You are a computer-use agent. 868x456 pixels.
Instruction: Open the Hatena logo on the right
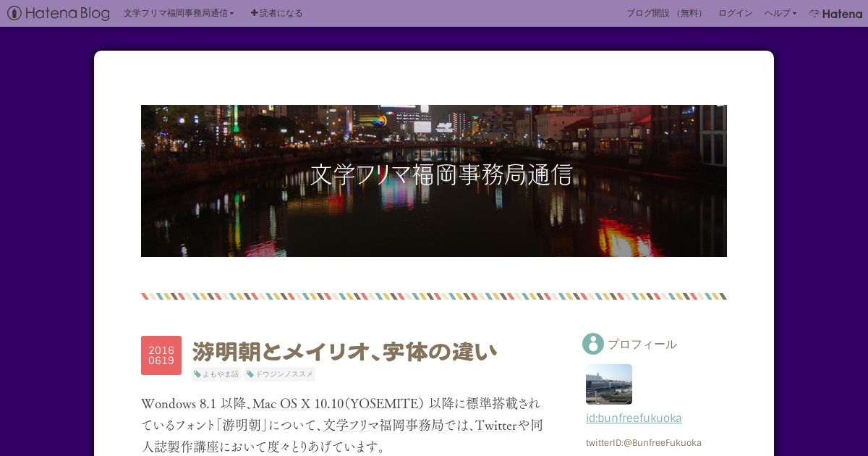coord(835,13)
